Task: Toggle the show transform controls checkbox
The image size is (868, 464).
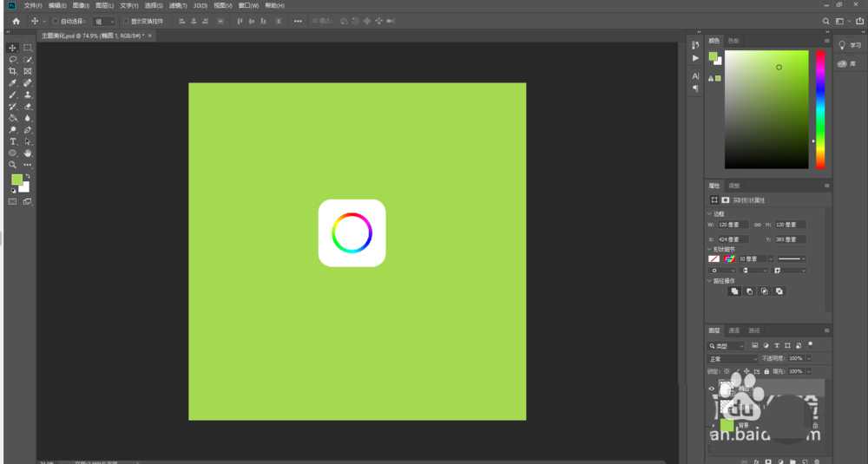Action: tap(125, 21)
